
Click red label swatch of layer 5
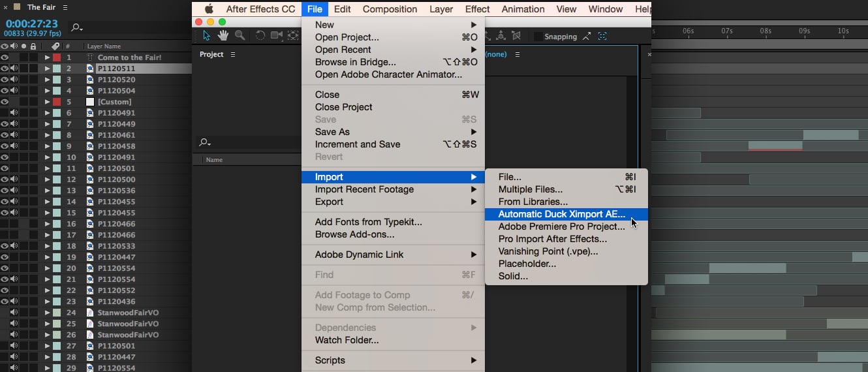pos(57,102)
